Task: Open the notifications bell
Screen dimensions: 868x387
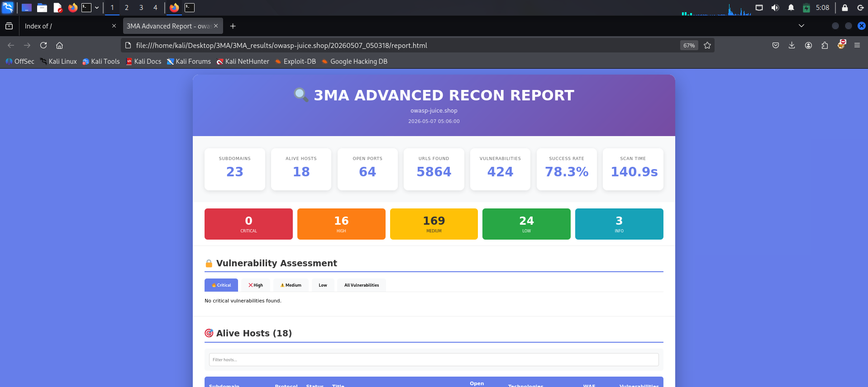Action: point(791,8)
